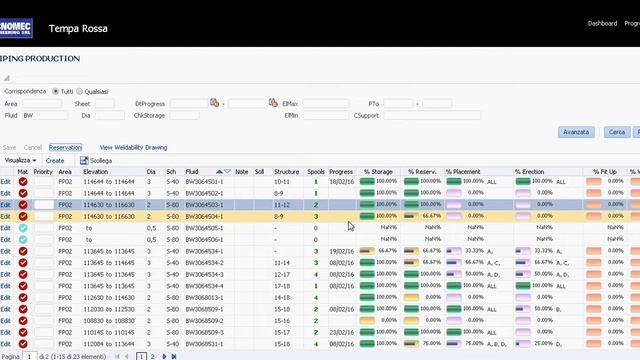This screenshot has width=640, height=360.
Task: Sort Fluid column descending arrow
Action: pyautogui.click(x=227, y=172)
